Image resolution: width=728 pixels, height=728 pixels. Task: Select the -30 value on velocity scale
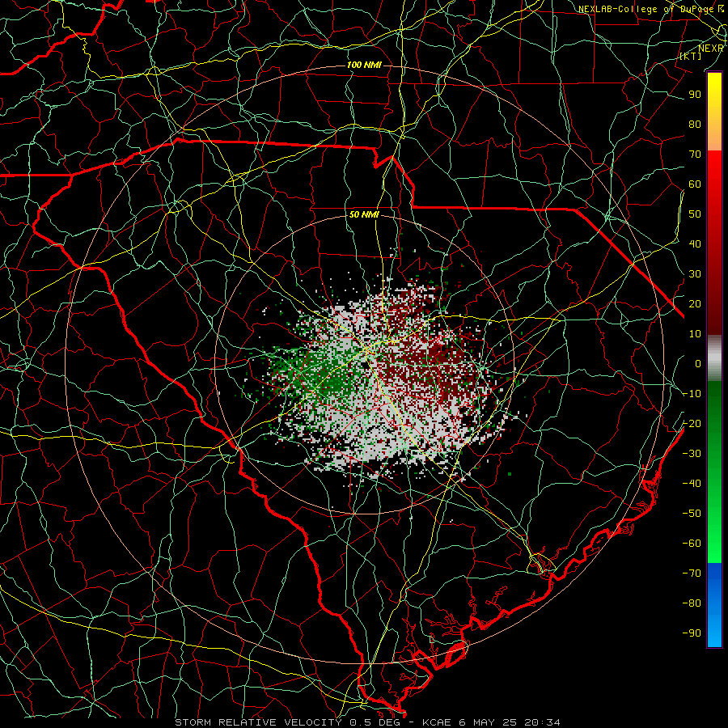[692, 454]
